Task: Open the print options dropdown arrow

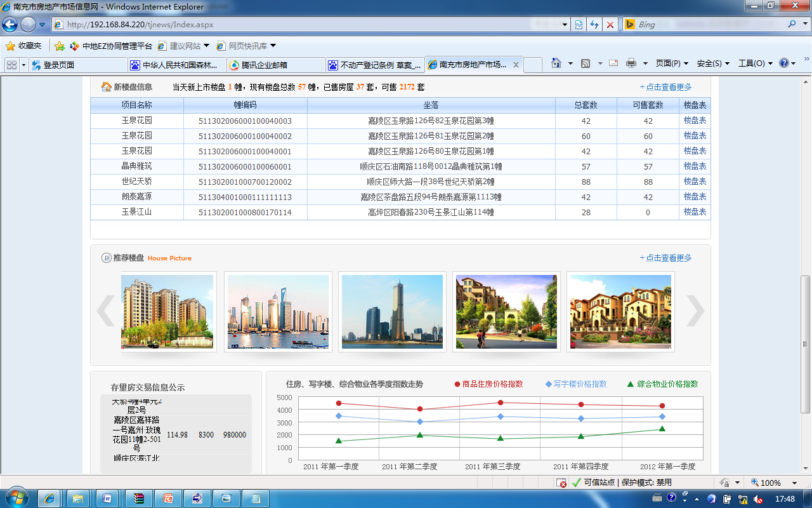Action: (645, 63)
